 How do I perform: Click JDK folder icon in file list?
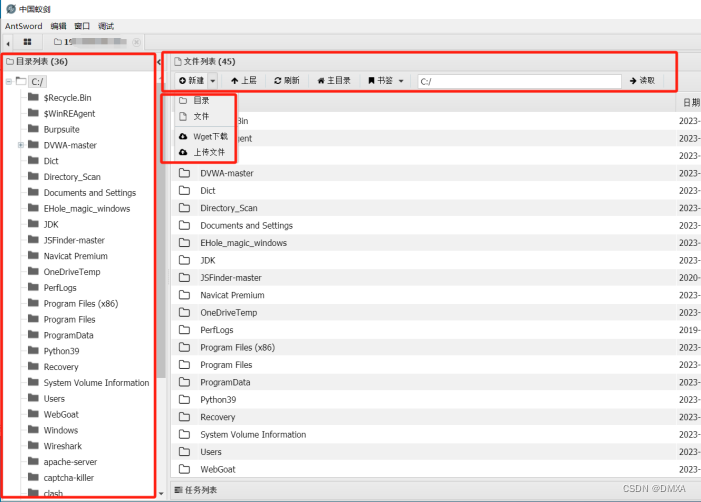click(x=184, y=260)
